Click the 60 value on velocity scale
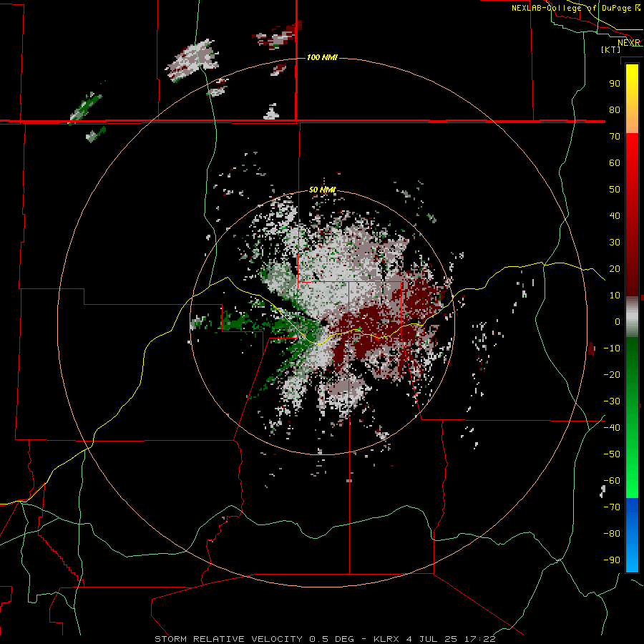644x644 pixels. [x=615, y=163]
